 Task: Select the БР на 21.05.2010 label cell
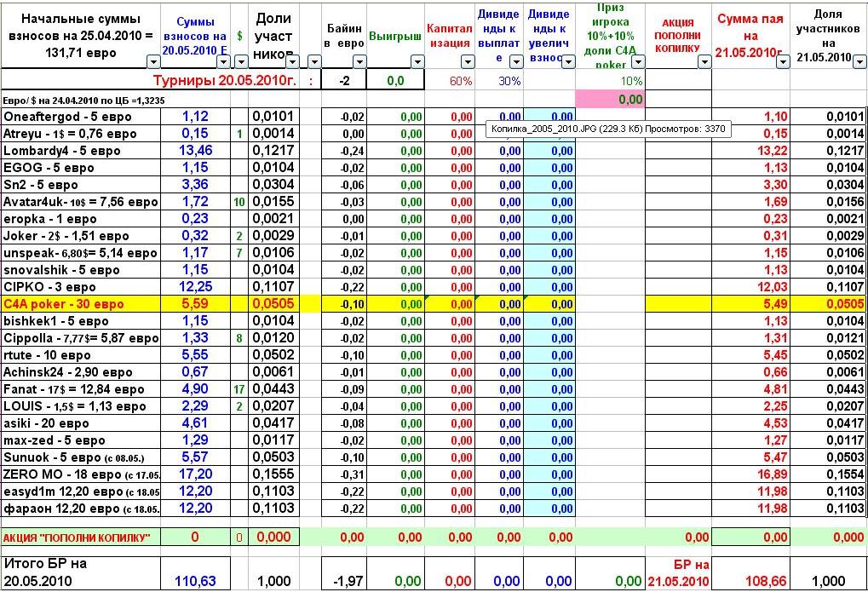[x=679, y=572]
